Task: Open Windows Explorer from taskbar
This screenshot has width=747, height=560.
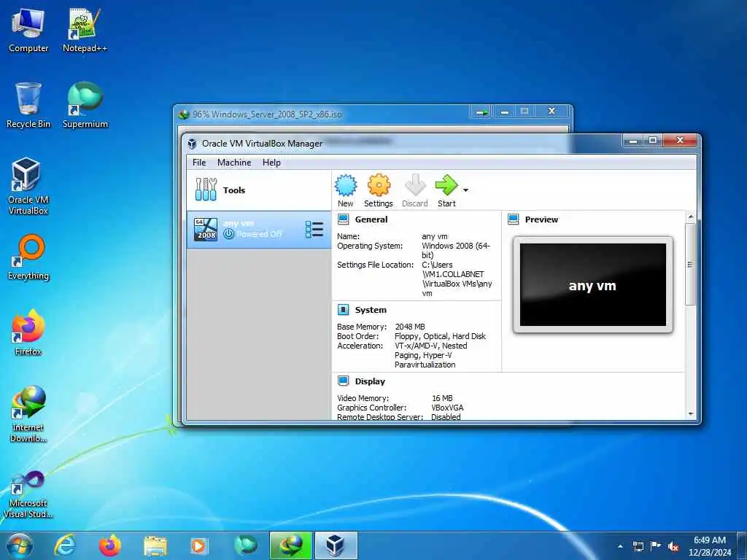Action: tap(155, 545)
